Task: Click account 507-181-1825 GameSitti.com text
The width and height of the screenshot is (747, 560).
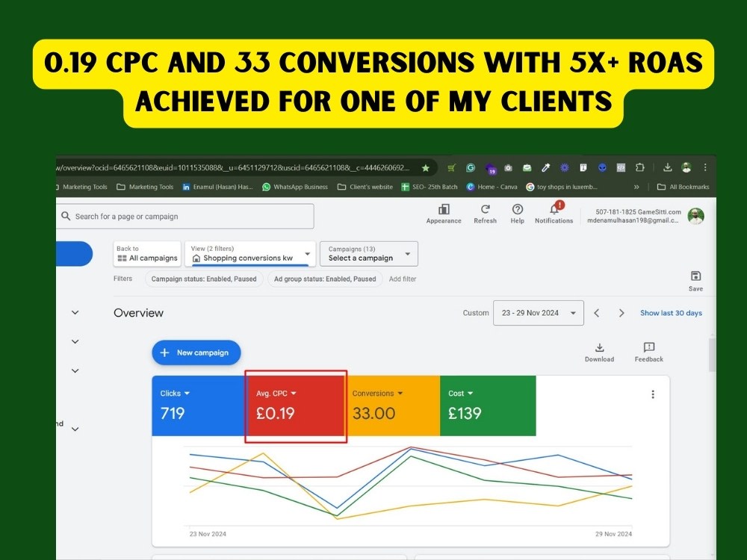Action: pyautogui.click(x=638, y=212)
